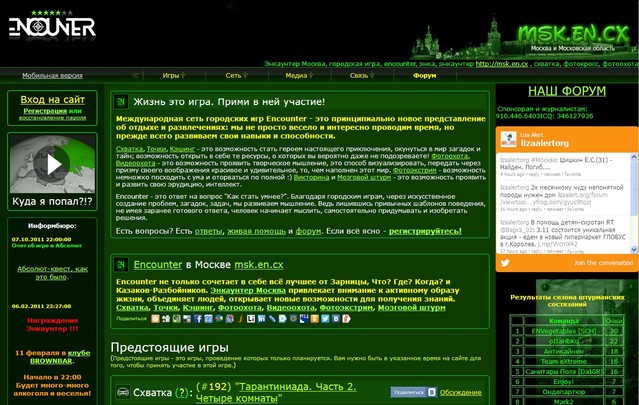Open the 'НАШ ФОРУМ' heading link
The image size is (639, 405).
point(567,91)
